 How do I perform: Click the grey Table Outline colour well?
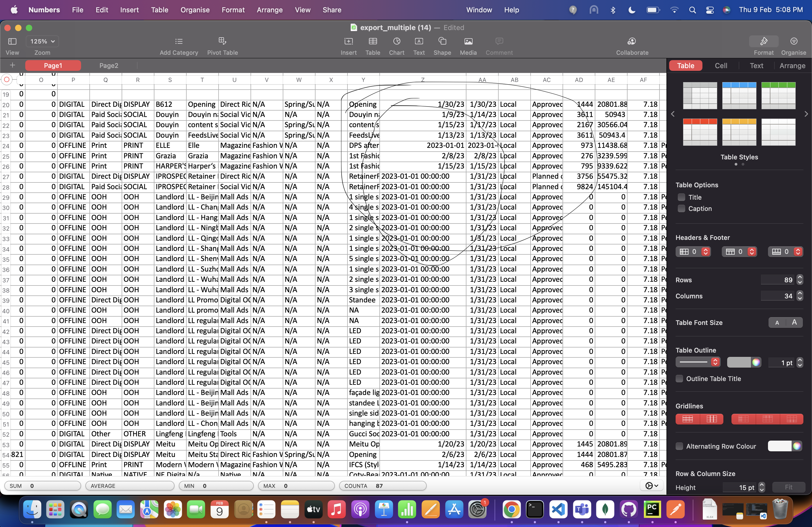click(739, 362)
